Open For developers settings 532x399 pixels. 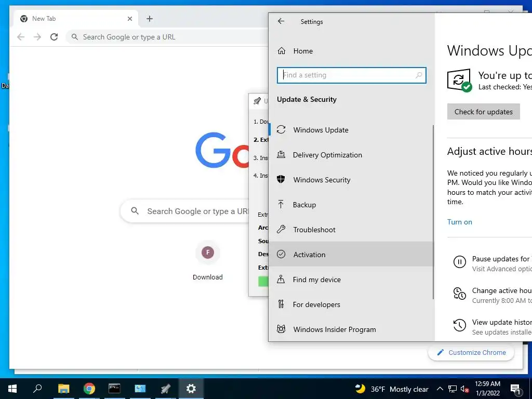[351, 304]
